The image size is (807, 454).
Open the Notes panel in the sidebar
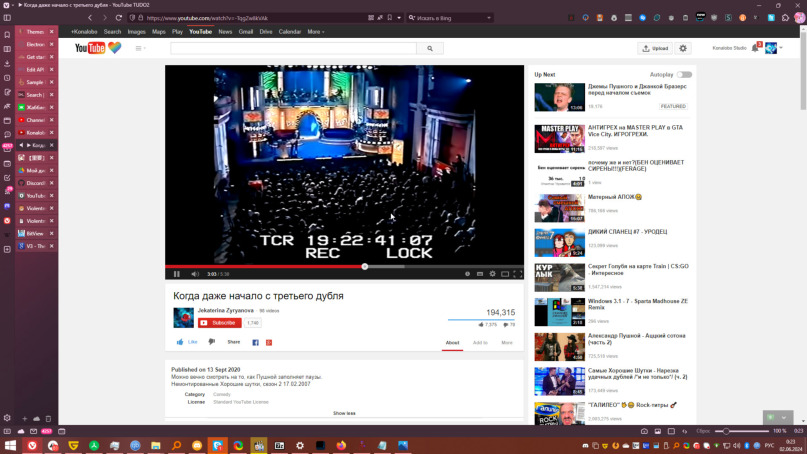coord(7,93)
